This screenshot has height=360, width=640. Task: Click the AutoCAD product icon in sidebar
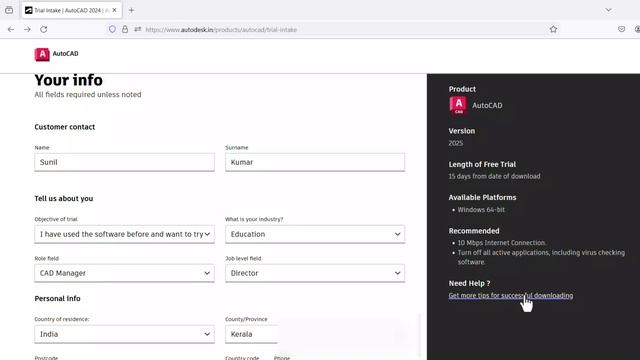pyautogui.click(x=458, y=106)
